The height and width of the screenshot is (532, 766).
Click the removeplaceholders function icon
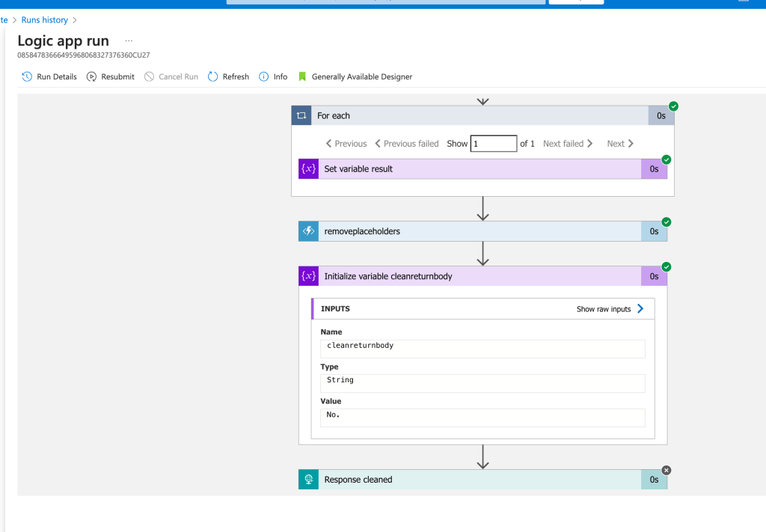(x=308, y=231)
